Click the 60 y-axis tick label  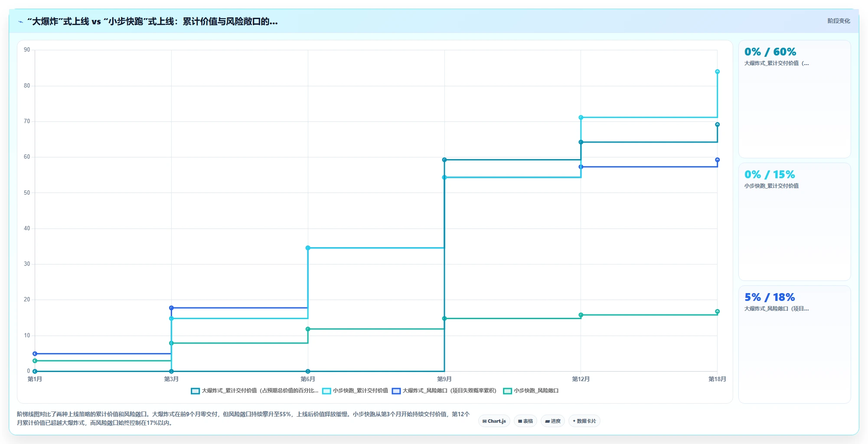(x=27, y=157)
